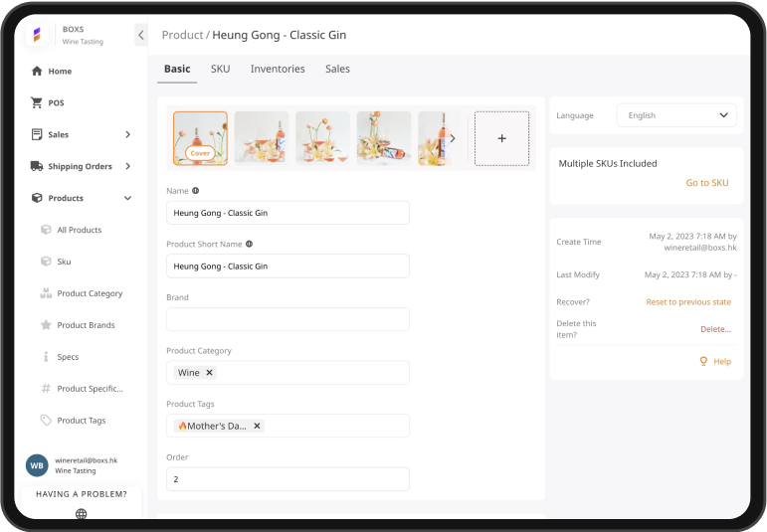Click the All Products cube icon

[x=46, y=230]
